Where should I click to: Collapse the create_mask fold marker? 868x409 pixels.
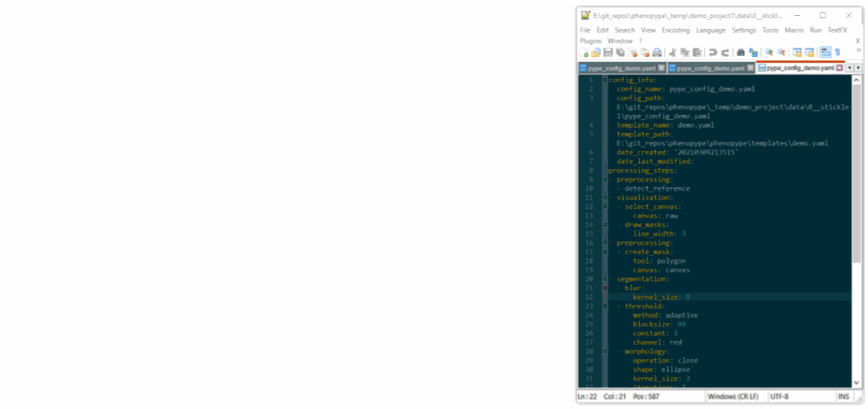click(x=605, y=251)
